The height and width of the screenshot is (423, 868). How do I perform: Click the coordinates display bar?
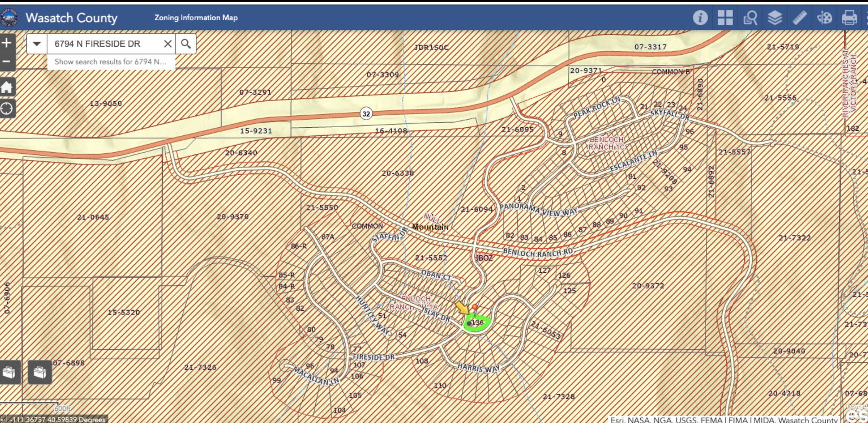[x=54, y=419]
